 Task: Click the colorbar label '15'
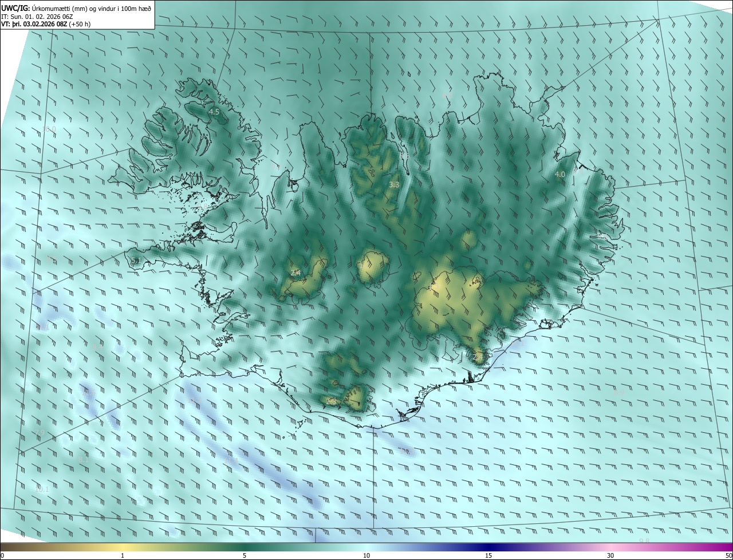click(x=488, y=556)
